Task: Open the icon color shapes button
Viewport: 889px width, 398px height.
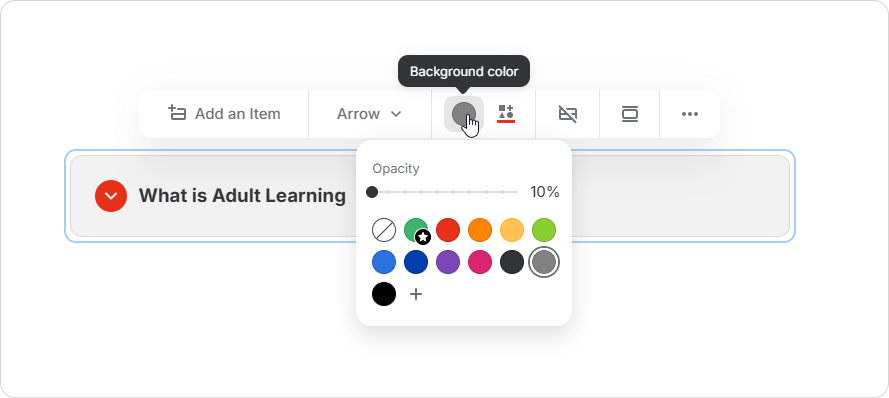Action: 505,114
